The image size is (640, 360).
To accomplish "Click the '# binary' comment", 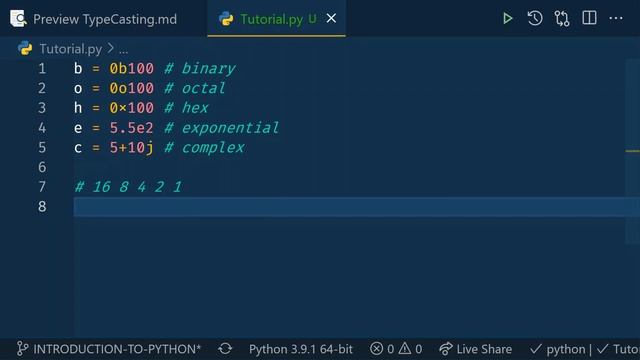I will pos(200,68).
